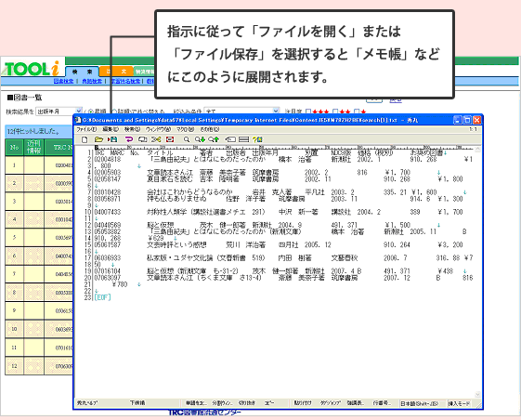Click the 図書検索 link
The width and height of the screenshot is (521, 420).
(x=63, y=81)
